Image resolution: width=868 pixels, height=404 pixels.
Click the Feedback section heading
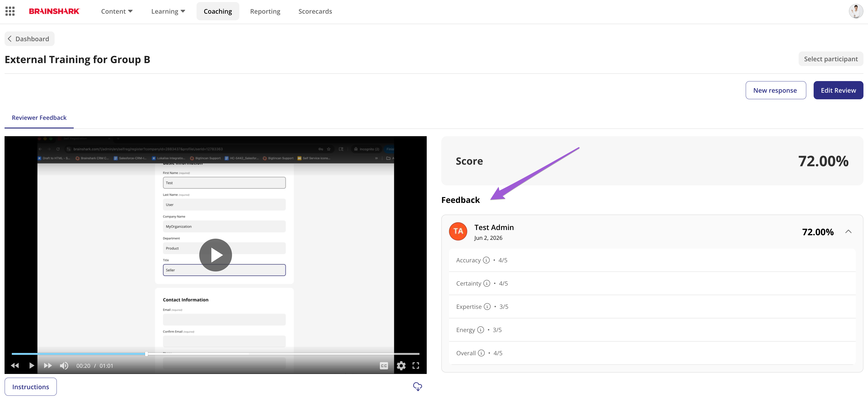pyautogui.click(x=460, y=200)
